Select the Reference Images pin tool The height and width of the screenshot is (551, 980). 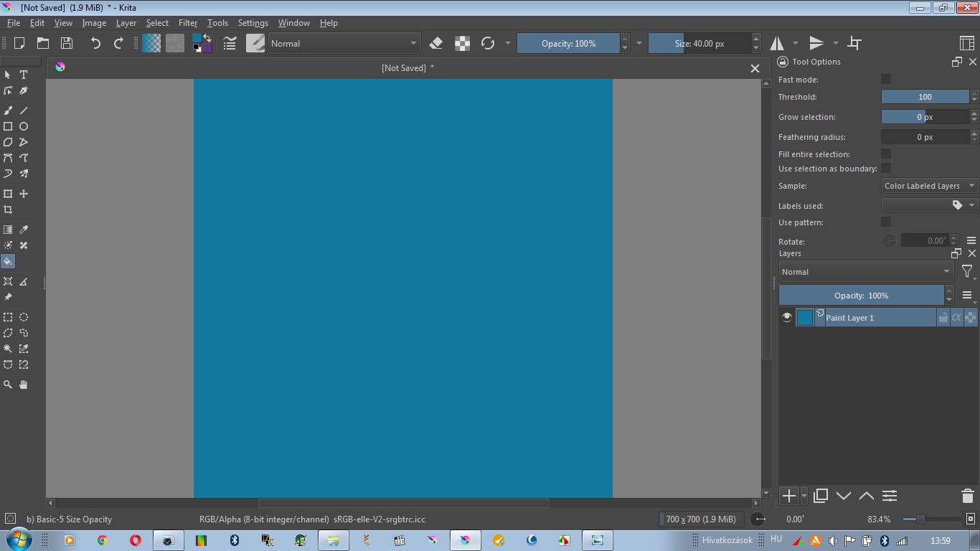pyautogui.click(x=8, y=297)
